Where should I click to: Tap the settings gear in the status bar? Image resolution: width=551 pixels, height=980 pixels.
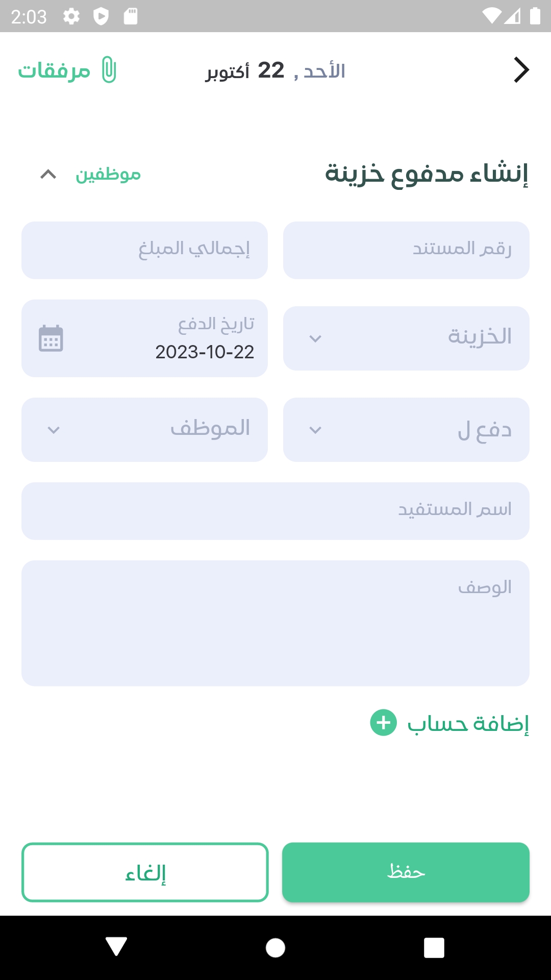click(x=71, y=16)
